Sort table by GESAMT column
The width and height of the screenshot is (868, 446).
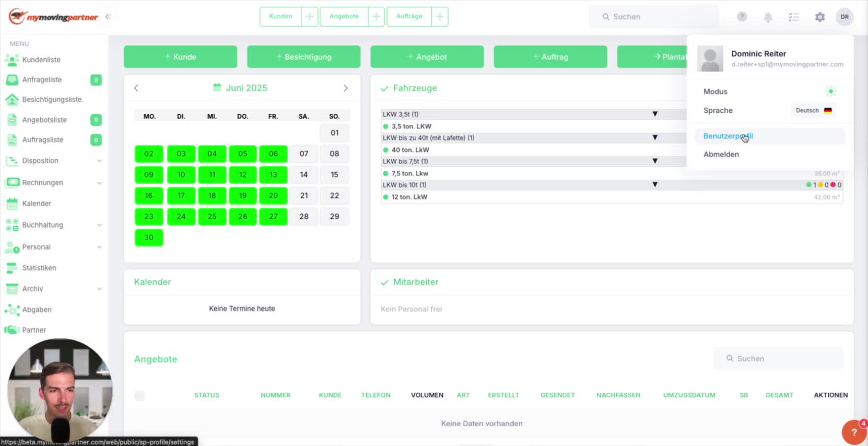coord(779,395)
